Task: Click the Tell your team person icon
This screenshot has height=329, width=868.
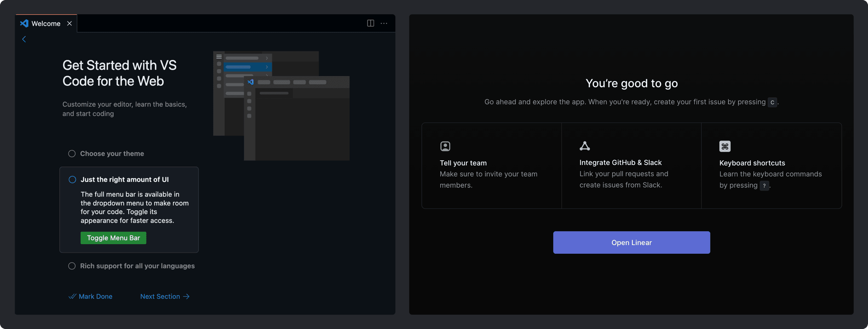Action: pos(445,146)
